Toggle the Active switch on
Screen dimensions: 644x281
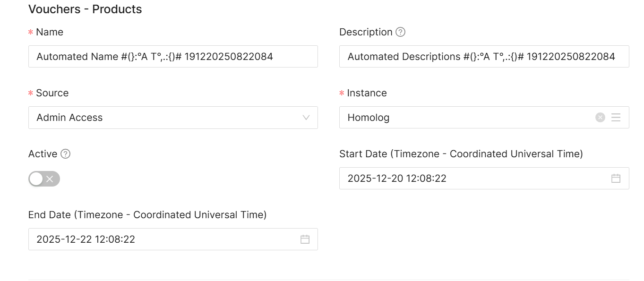pos(44,179)
